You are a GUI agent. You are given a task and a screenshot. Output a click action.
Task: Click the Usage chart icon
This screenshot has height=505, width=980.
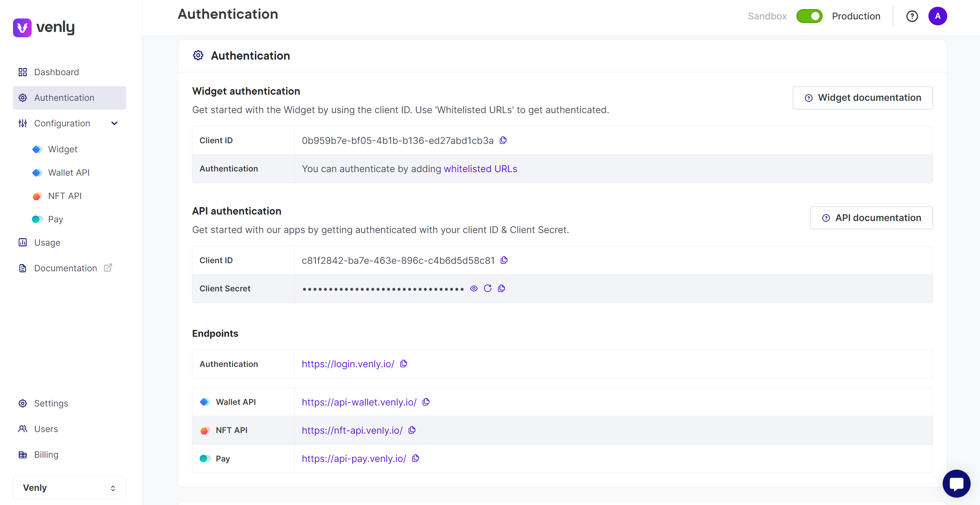[x=23, y=242]
